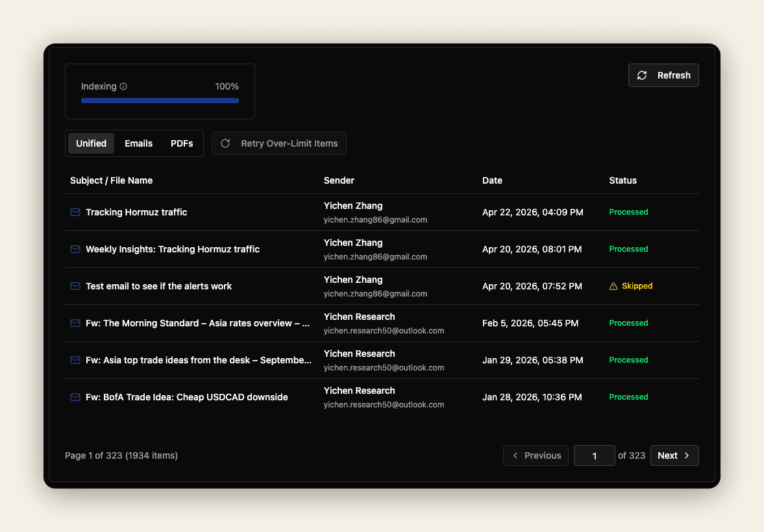Click the Indexing progress bar

160,101
